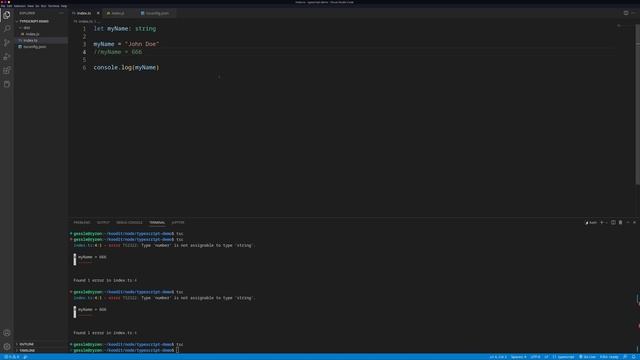The height and width of the screenshot is (360, 640).
Task: Click the bash terminal shell label
Action: pos(591,222)
